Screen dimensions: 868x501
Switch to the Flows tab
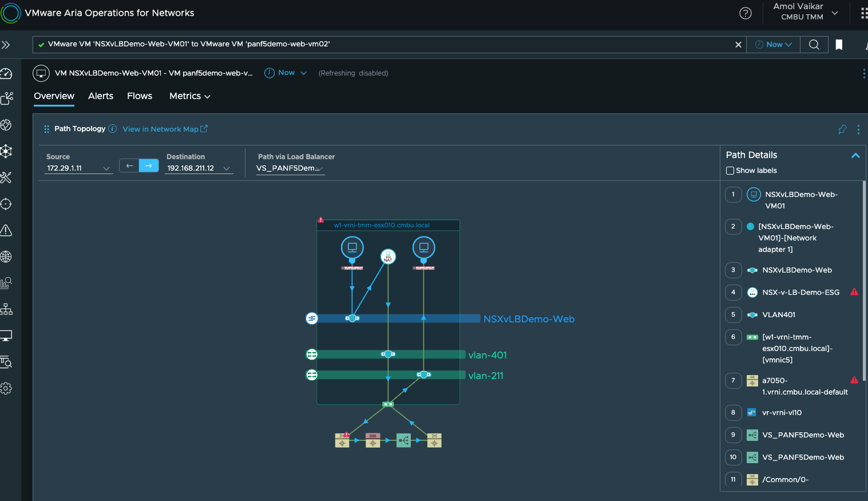[x=140, y=96]
